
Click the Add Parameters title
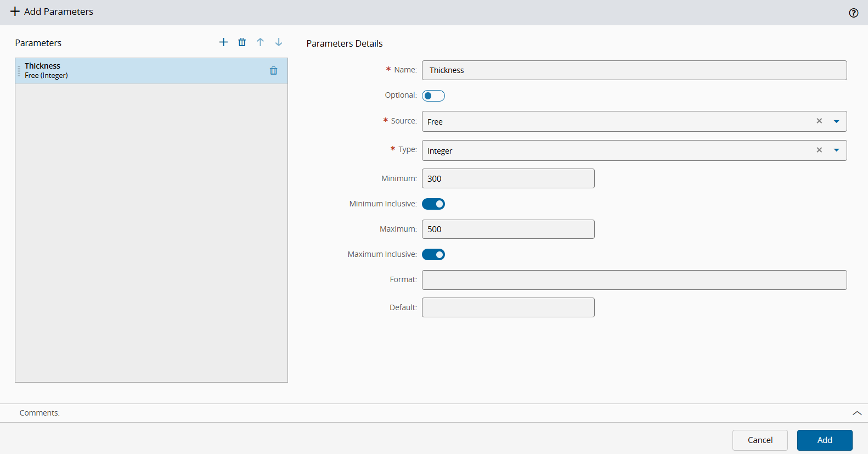(x=59, y=12)
